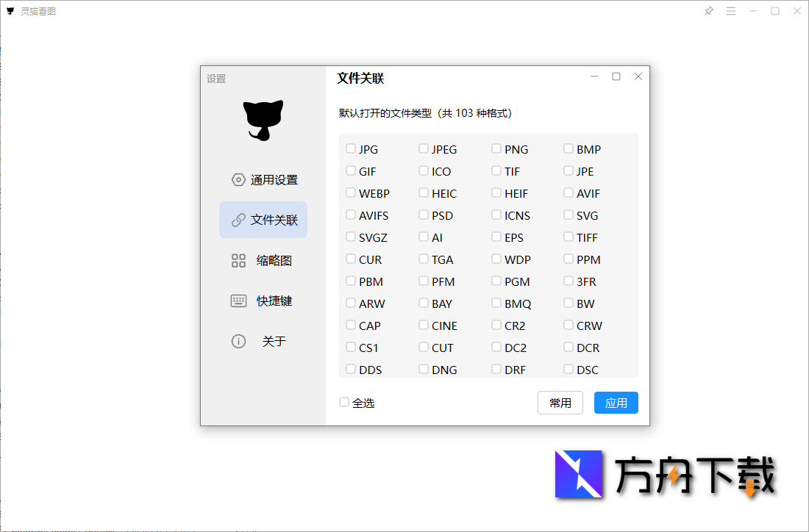This screenshot has width=809, height=532.
Task: Click the pin icon in title bar
Action: pyautogui.click(x=708, y=11)
